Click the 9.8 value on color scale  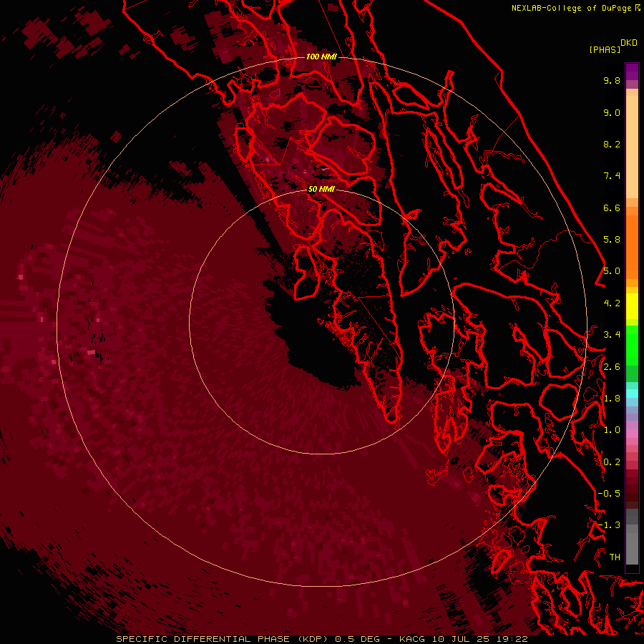612,80
